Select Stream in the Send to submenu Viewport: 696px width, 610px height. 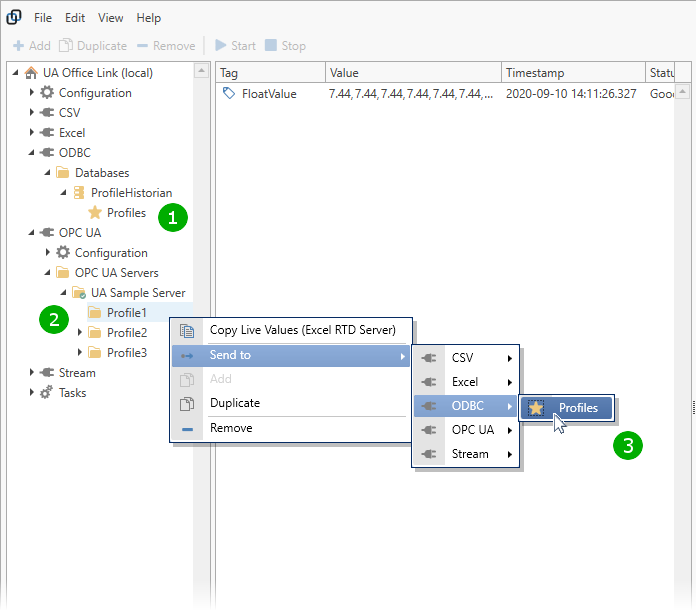click(465, 454)
